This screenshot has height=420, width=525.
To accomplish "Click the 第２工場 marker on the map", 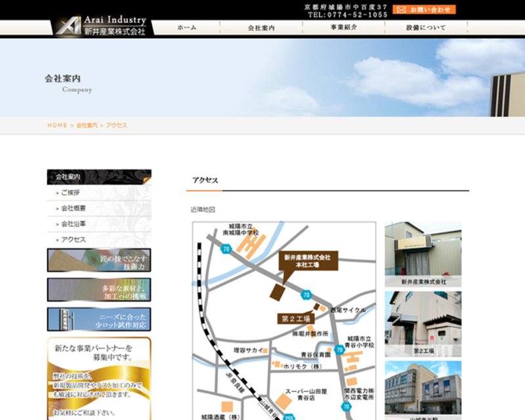I will click(296, 318).
